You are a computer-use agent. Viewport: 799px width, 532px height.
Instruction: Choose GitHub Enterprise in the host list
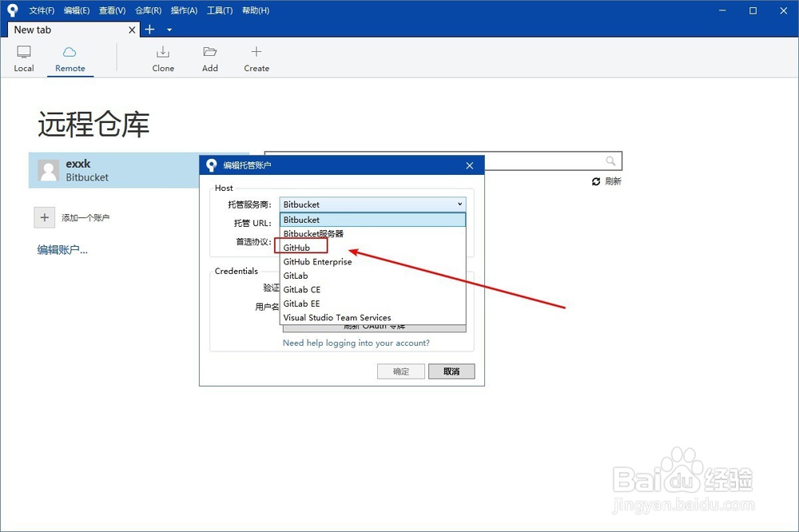[x=372, y=261]
